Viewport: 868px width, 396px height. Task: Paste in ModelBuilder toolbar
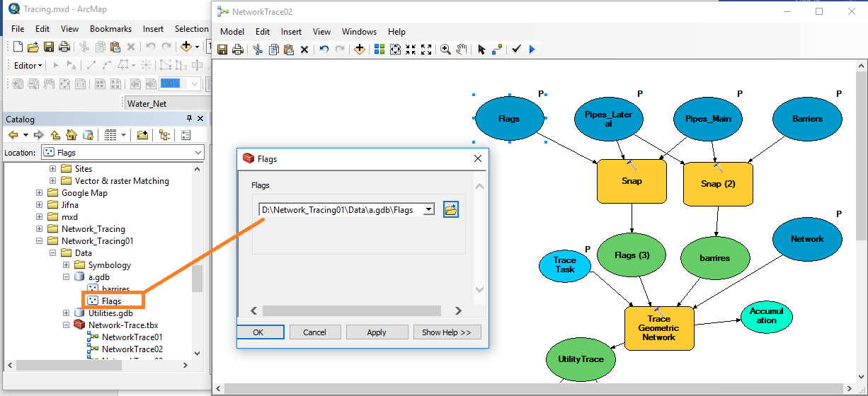coord(289,49)
